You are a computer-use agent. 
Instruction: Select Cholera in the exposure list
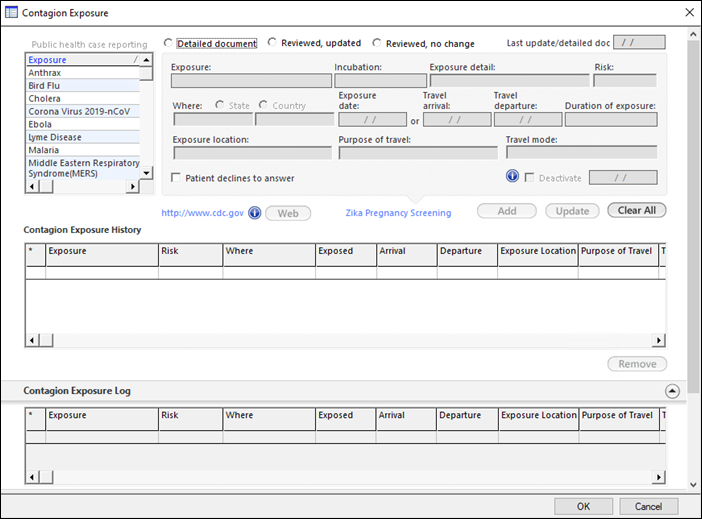[83, 99]
